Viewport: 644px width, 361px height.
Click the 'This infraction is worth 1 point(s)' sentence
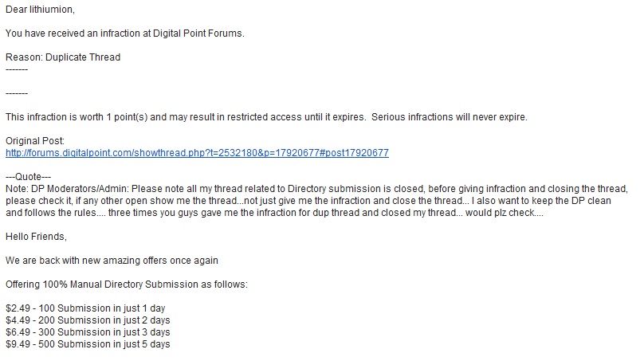pos(186,117)
